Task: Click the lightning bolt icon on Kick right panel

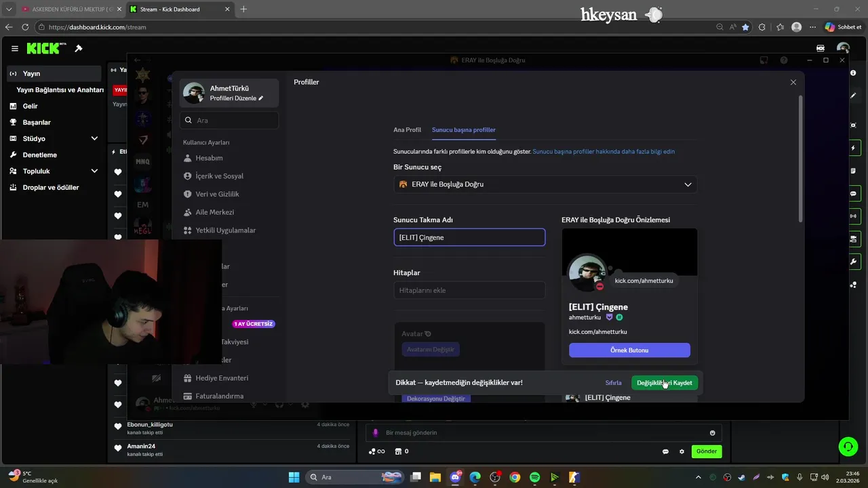Action: (x=853, y=148)
